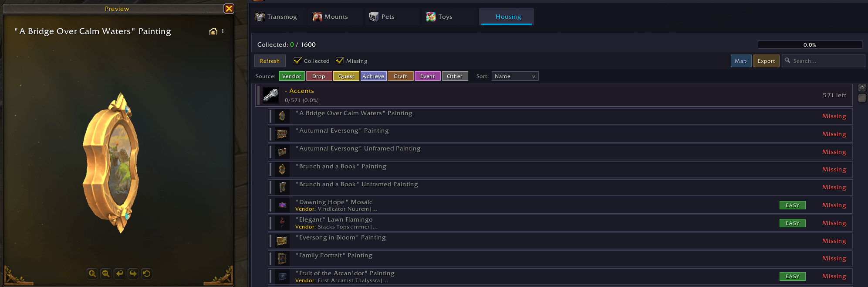Click "Vendor: Vindicator Nuurem" text
This screenshot has height=287, width=868.
(x=336, y=209)
